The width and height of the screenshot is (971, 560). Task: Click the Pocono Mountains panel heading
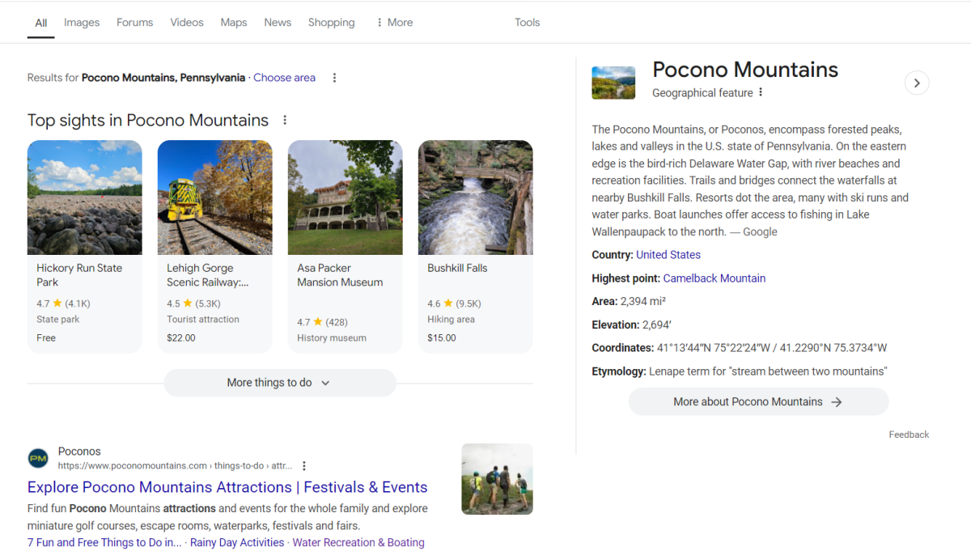click(745, 70)
